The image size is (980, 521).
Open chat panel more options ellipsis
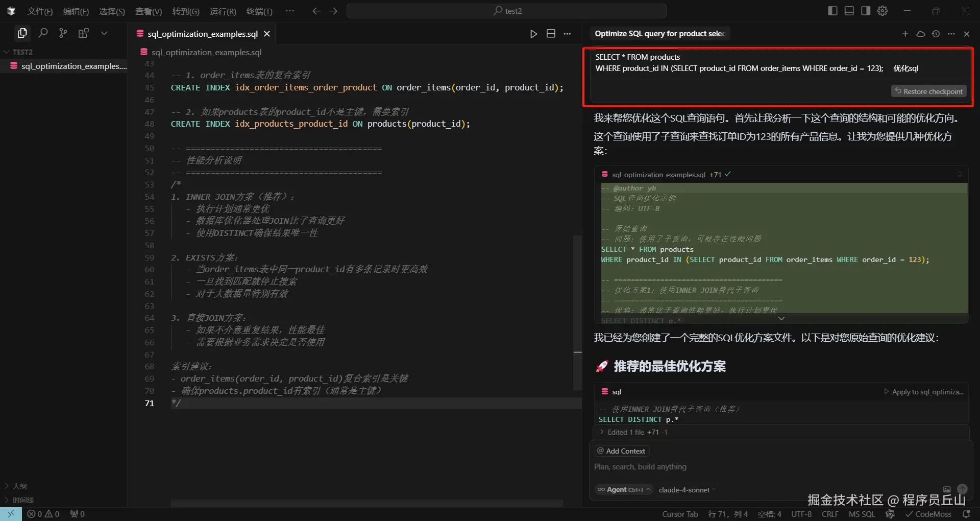(x=951, y=34)
